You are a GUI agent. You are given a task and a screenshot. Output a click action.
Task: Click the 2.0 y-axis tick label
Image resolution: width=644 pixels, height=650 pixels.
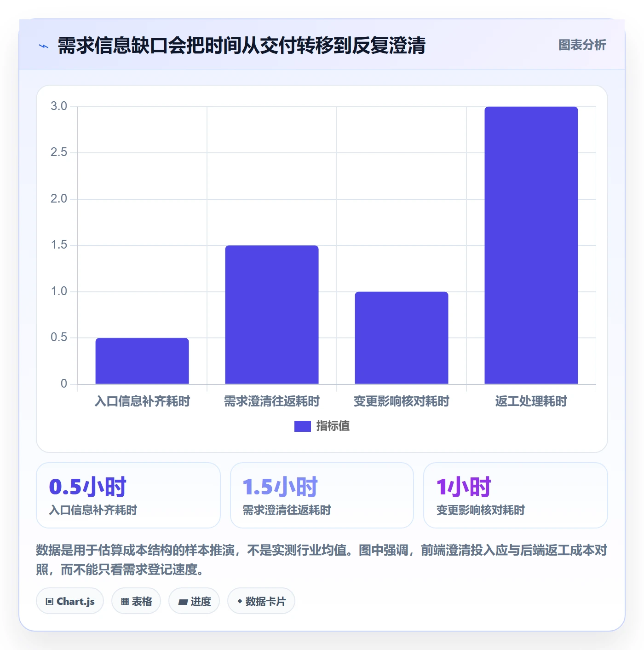(59, 199)
